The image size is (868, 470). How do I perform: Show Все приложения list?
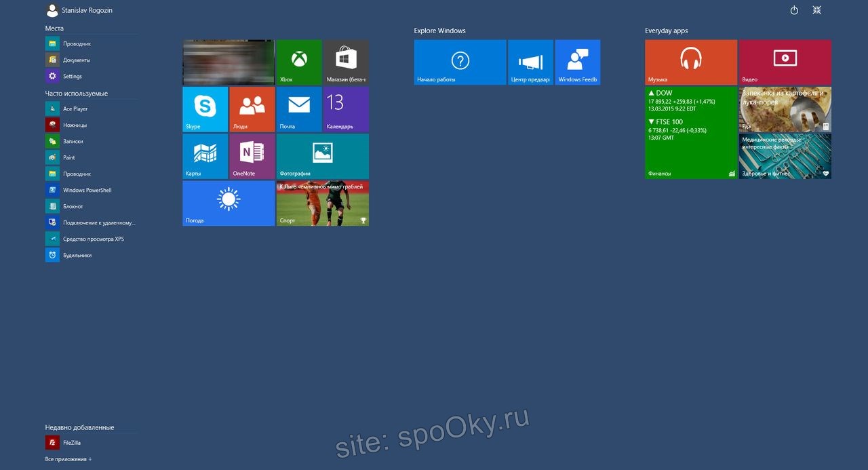point(68,460)
